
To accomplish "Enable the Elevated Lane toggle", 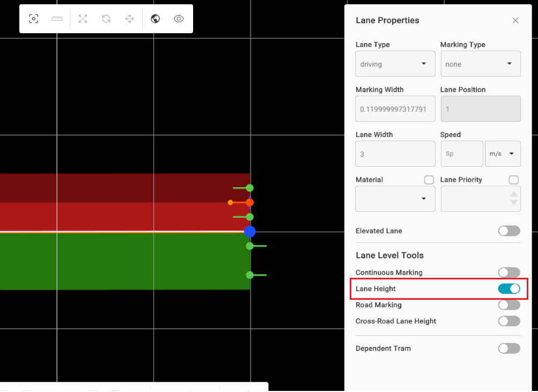I will tap(508, 231).
